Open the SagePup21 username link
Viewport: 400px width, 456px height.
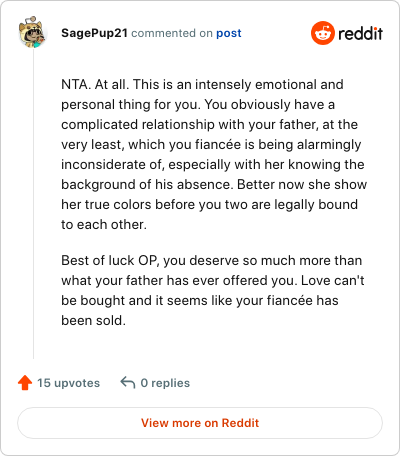[x=94, y=33]
